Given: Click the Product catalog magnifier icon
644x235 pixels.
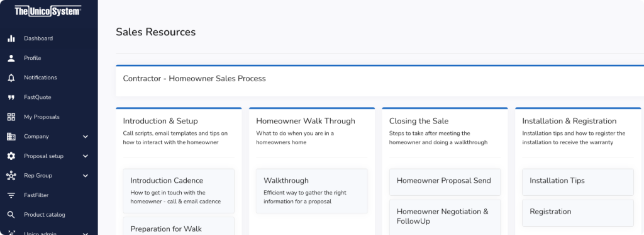Looking at the screenshot, I should click(11, 215).
